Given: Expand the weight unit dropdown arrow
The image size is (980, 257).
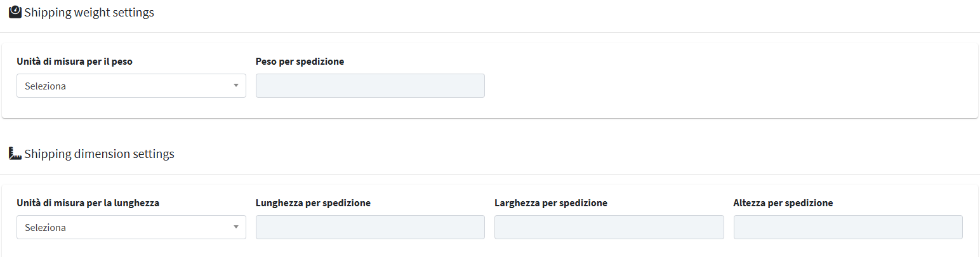Looking at the screenshot, I should [x=236, y=86].
